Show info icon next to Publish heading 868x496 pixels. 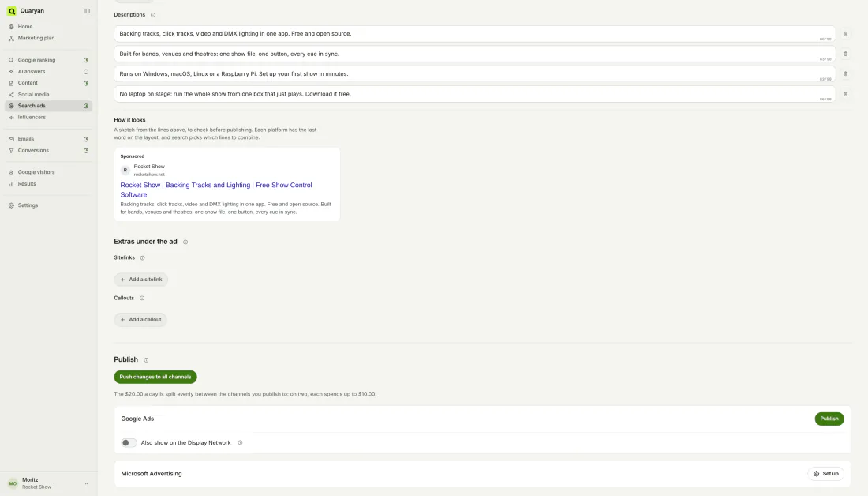click(x=146, y=360)
